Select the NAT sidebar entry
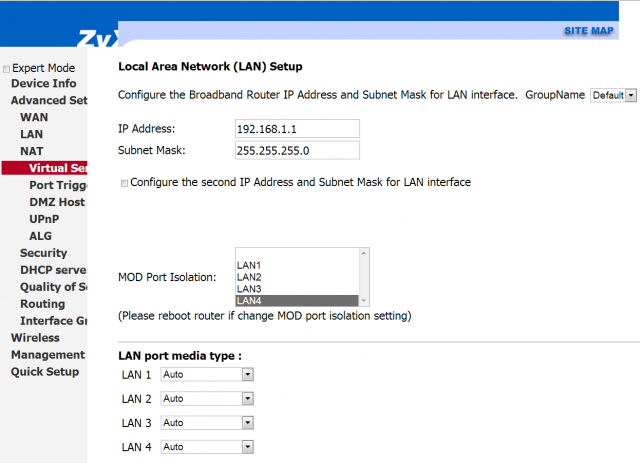Image resolution: width=640 pixels, height=463 pixels. click(31, 151)
